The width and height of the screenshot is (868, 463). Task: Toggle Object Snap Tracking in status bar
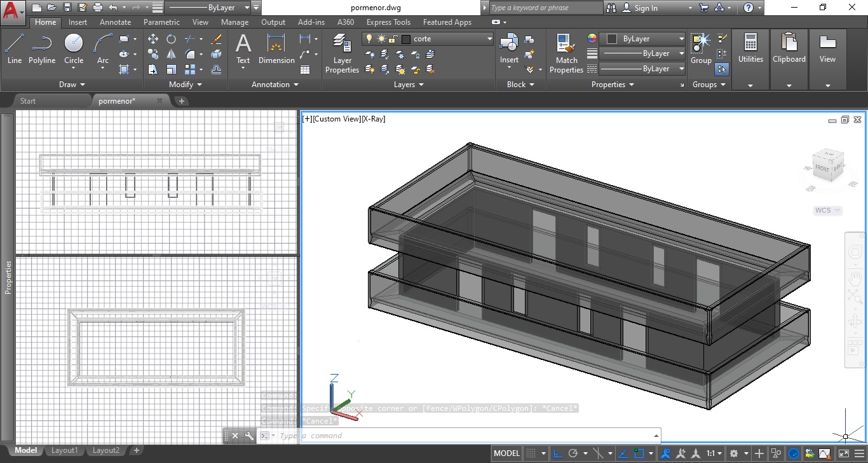[624, 453]
